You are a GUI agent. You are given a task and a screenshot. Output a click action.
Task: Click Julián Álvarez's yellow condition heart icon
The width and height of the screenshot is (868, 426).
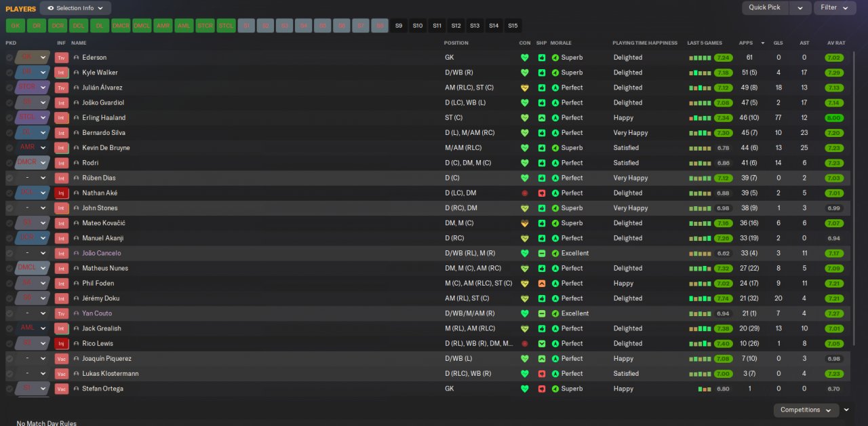point(524,88)
